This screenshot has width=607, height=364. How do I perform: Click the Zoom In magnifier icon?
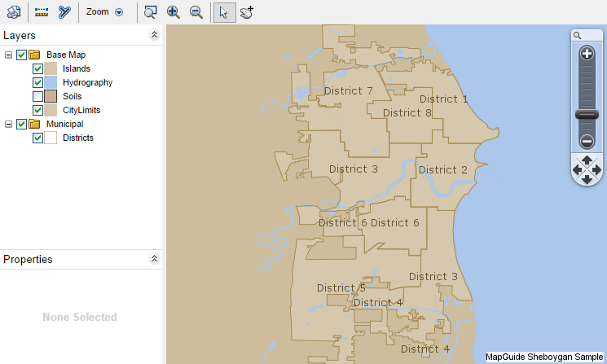click(173, 12)
